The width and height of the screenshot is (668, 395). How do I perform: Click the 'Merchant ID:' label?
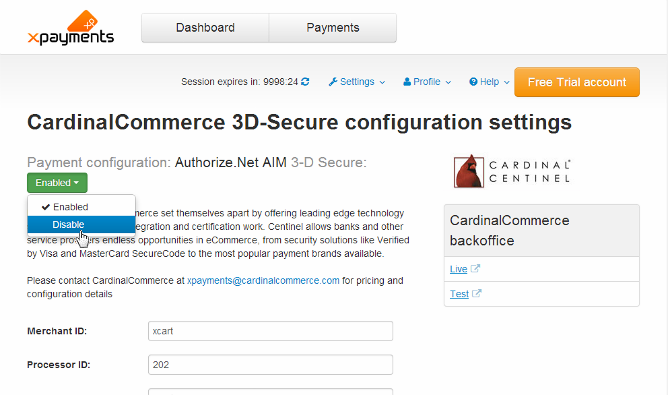pyautogui.click(x=57, y=331)
